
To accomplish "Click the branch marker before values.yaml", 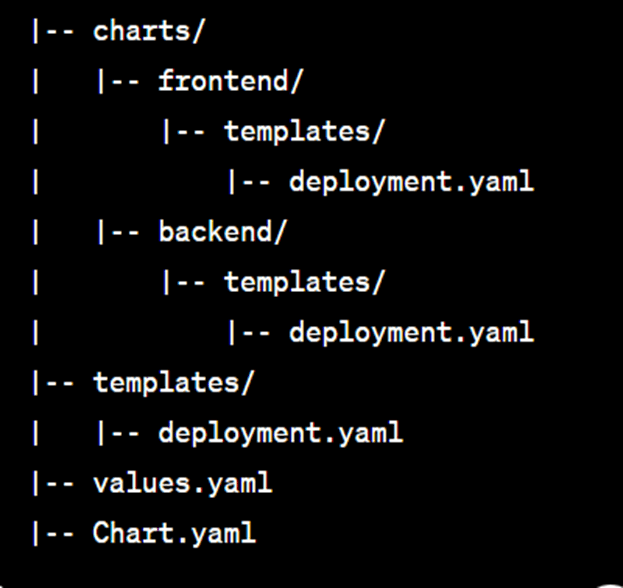I will 53,484.
